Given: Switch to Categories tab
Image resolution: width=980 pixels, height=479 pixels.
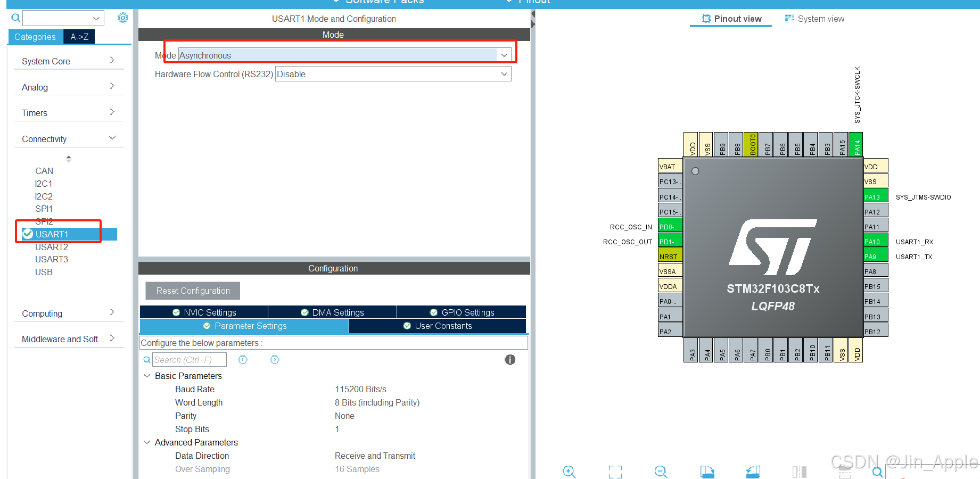Looking at the screenshot, I should click(x=35, y=37).
